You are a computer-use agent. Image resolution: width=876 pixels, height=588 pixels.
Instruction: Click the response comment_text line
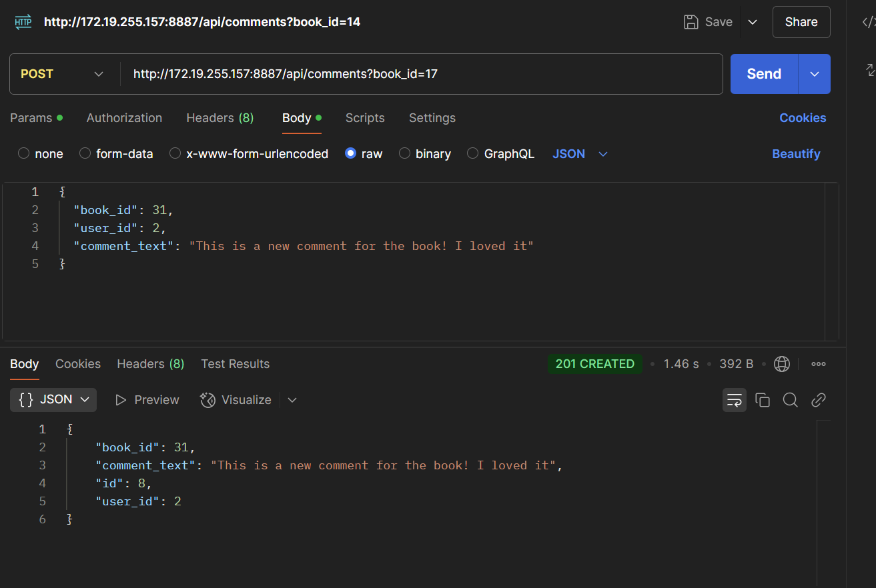click(330, 465)
